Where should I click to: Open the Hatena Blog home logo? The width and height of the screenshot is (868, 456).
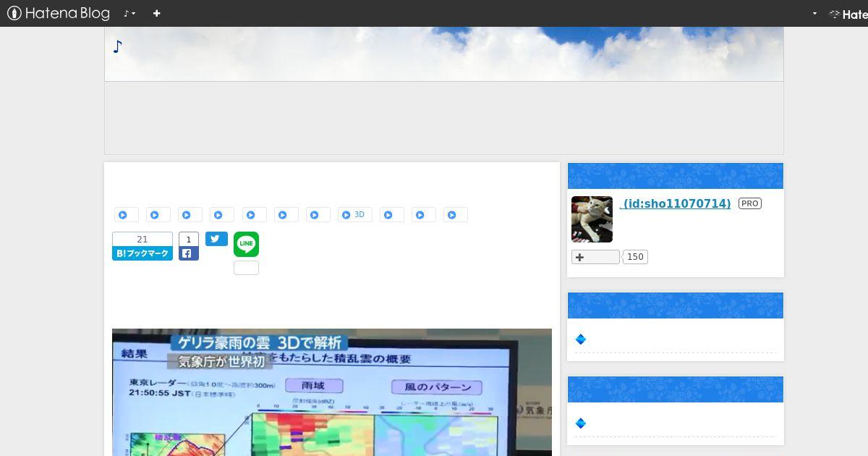point(59,13)
